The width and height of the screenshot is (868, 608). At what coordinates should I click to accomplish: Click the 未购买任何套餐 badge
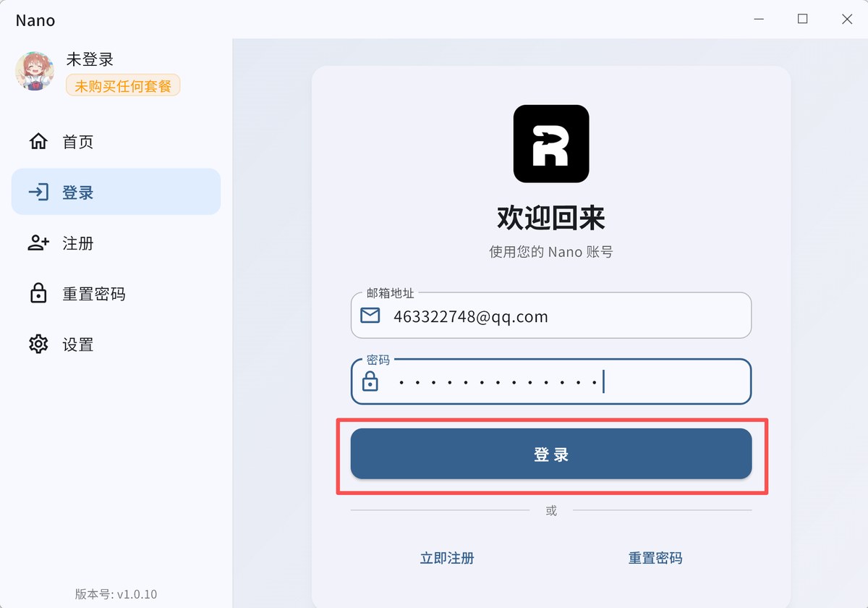coord(123,86)
